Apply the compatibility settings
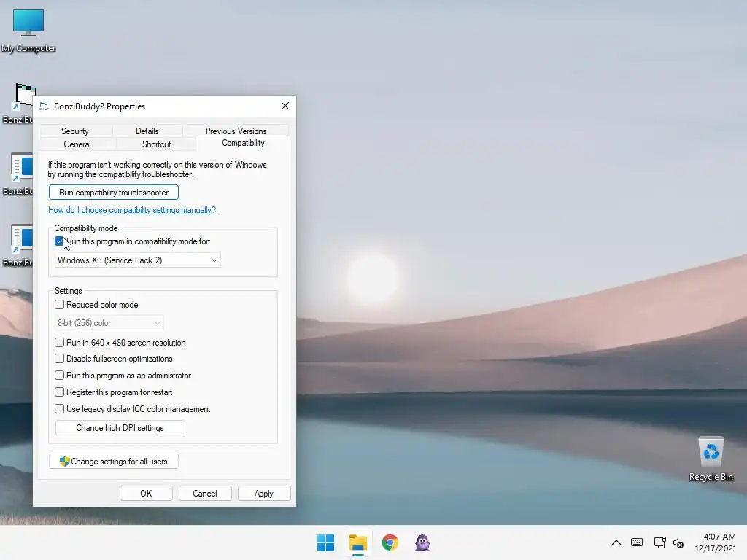This screenshot has height=560, width=747. point(264,494)
